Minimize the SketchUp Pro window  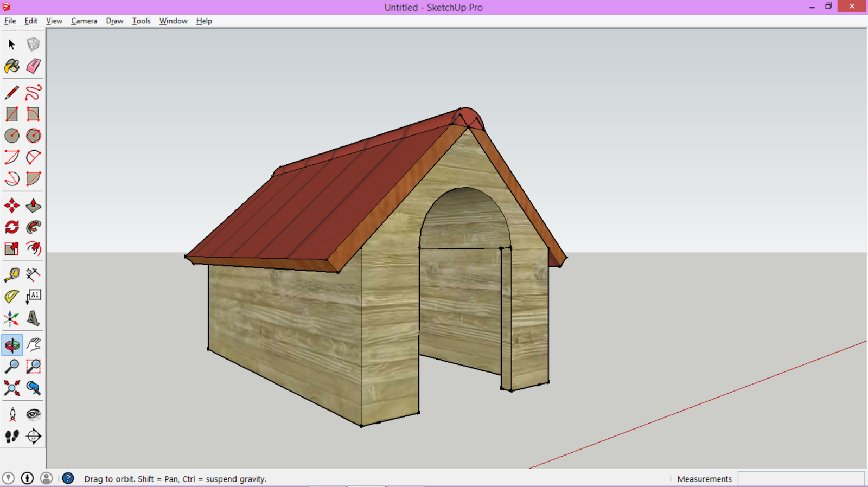[812, 7]
